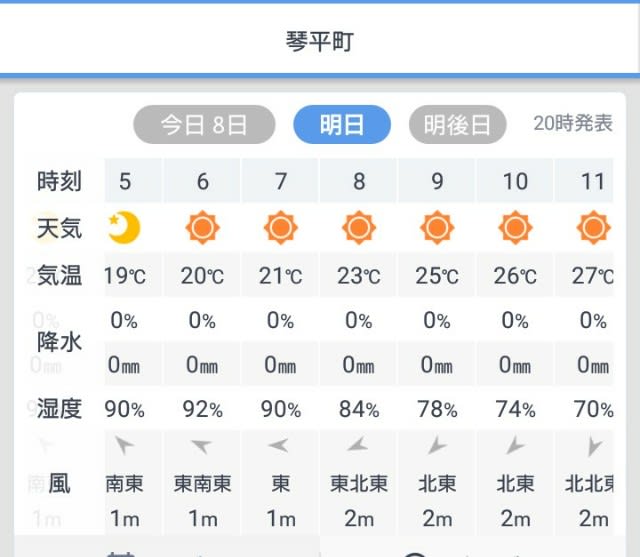Tap the 琴平町 location header

pyautogui.click(x=320, y=41)
